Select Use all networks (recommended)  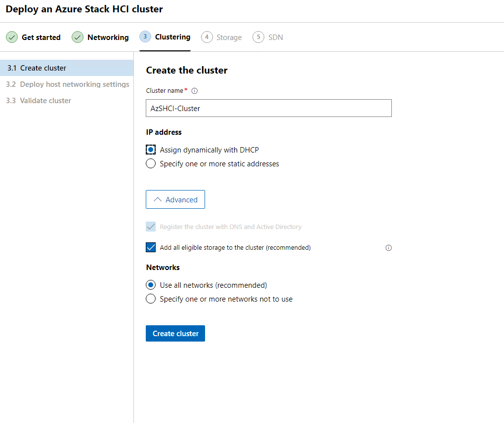pos(151,285)
